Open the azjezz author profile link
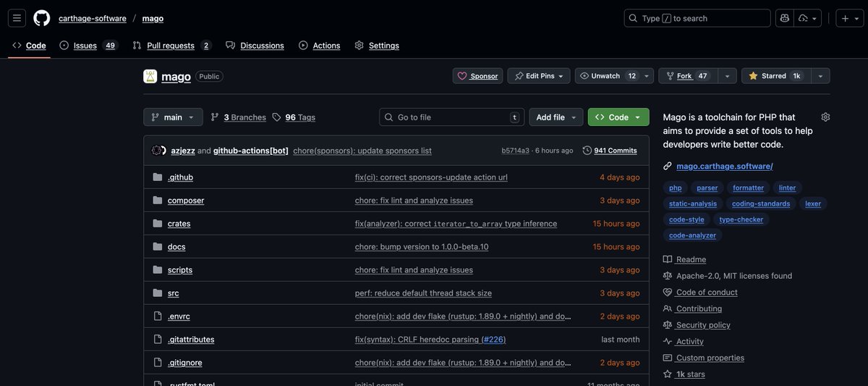Image resolution: width=868 pixels, height=386 pixels. click(182, 151)
